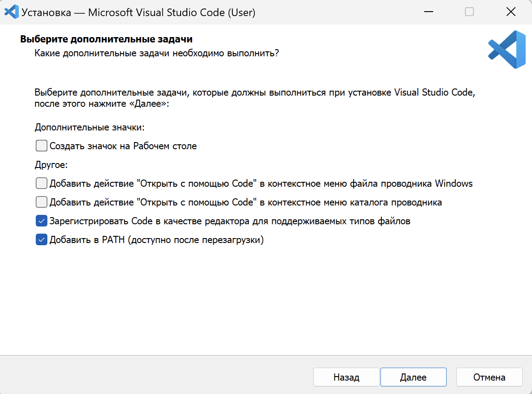Close the installer window with X
Image resolution: width=532 pixels, height=394 pixels.
tap(511, 12)
